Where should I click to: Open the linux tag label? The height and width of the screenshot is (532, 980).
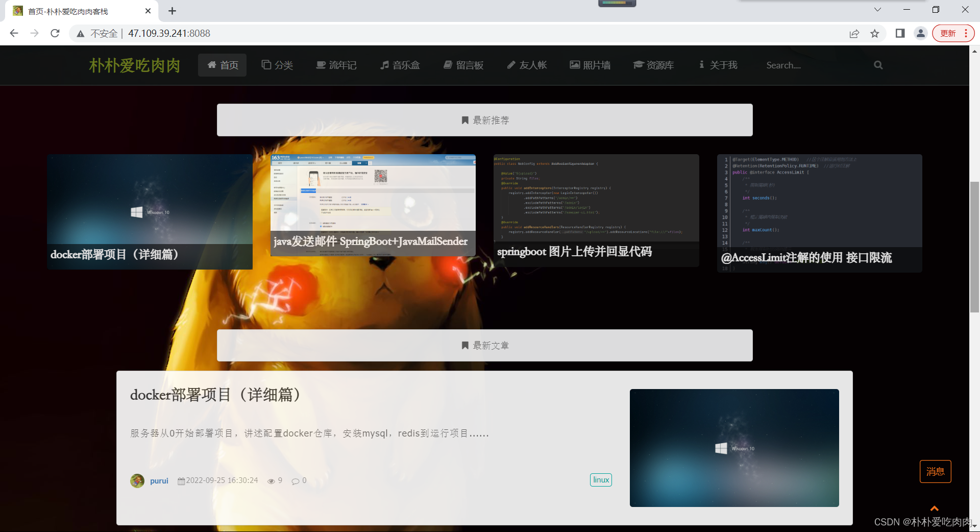(601, 480)
